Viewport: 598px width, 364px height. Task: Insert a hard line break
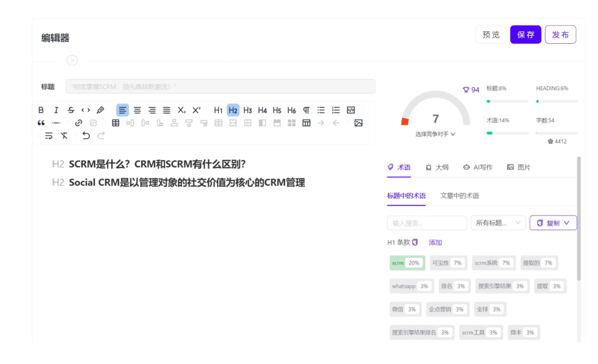[x=49, y=136]
